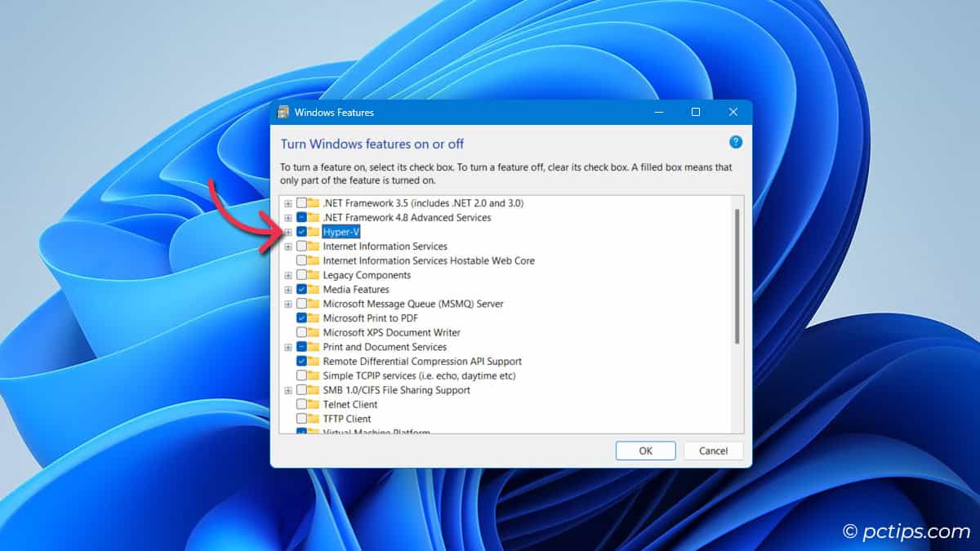Uncheck Remote Differential Compression API Support
The width and height of the screenshot is (980, 551).
[300, 361]
